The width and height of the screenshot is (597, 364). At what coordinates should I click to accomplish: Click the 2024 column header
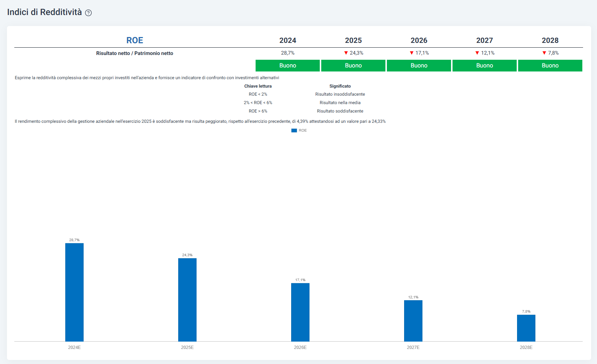coord(287,40)
